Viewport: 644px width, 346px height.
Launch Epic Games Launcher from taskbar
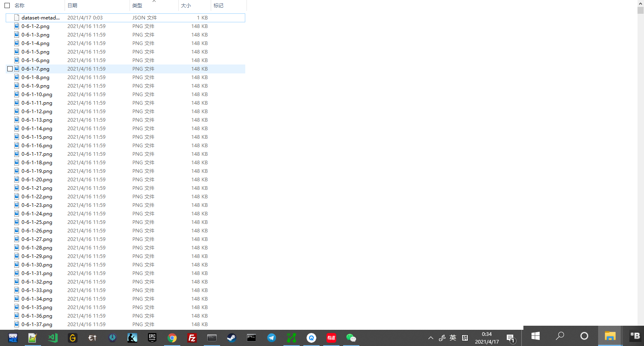click(x=152, y=337)
